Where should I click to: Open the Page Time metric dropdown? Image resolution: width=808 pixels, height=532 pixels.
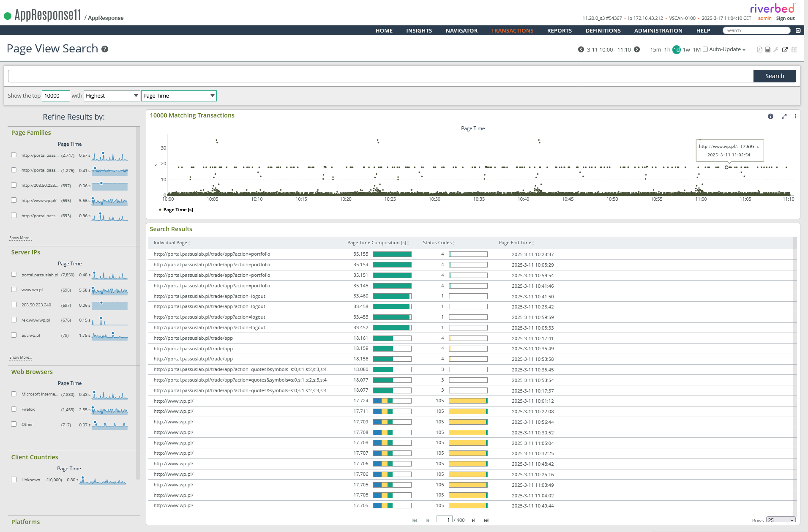pos(179,96)
